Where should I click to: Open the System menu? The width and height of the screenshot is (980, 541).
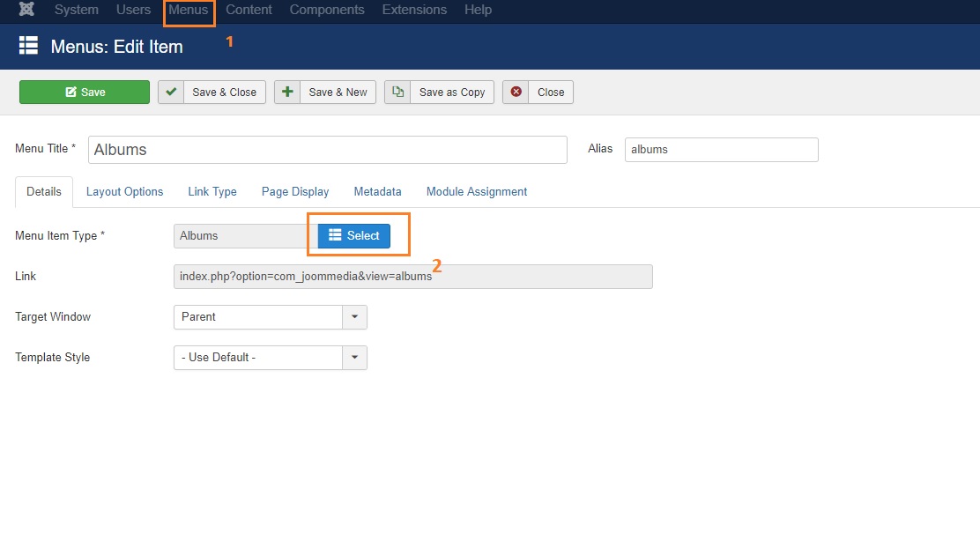point(77,10)
